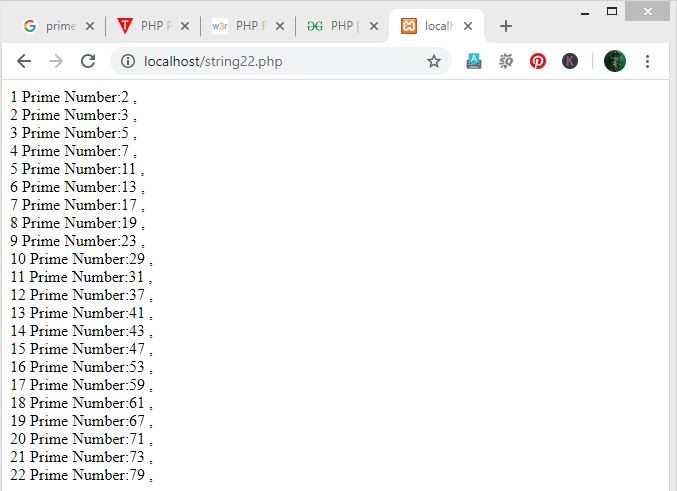This screenshot has width=677, height=491.
Task: Click the line '9 Prime Number:23'
Action: click(77, 241)
